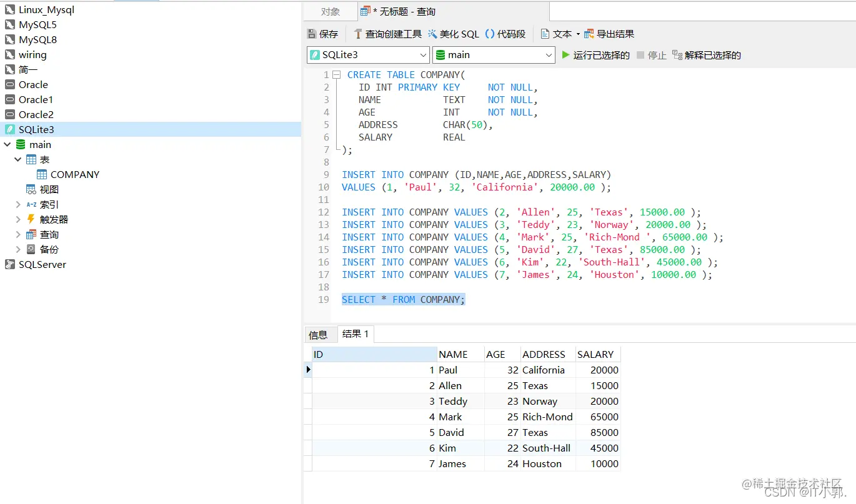Click the SQLServer connection icon
Image resolution: width=856 pixels, height=504 pixels.
(x=9, y=265)
